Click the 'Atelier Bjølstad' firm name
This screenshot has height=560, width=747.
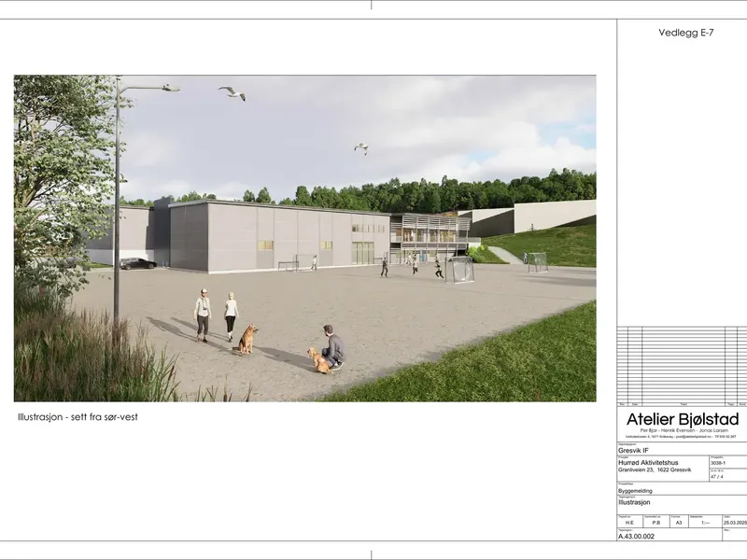(x=683, y=419)
